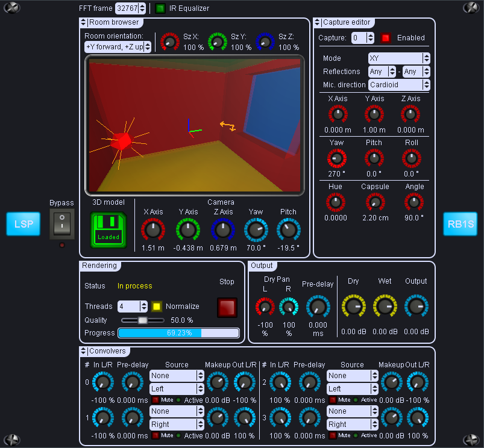
Task: Toggle Mute on convolver 2
Action: tap(333, 400)
